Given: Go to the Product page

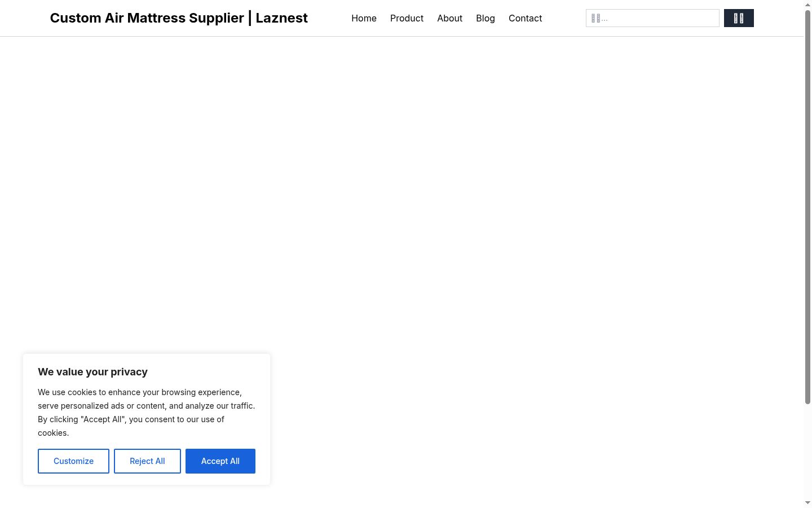Looking at the screenshot, I should (x=407, y=18).
